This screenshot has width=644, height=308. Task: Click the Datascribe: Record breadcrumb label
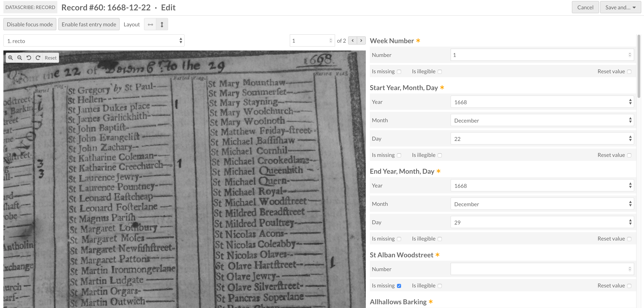coord(30,7)
